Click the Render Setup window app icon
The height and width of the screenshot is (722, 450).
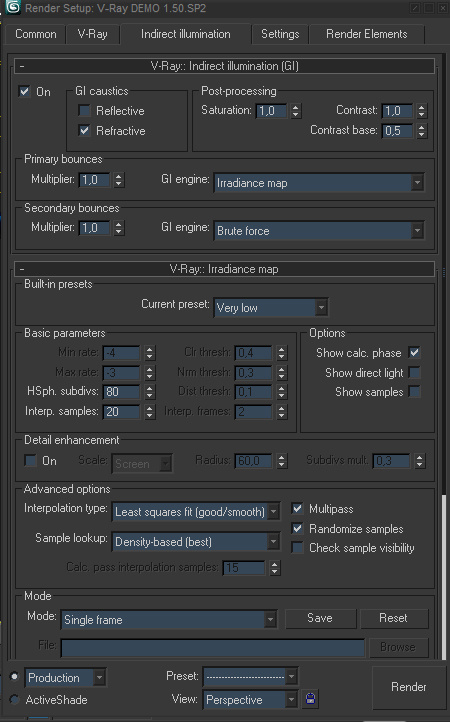pyautogui.click(x=12, y=7)
